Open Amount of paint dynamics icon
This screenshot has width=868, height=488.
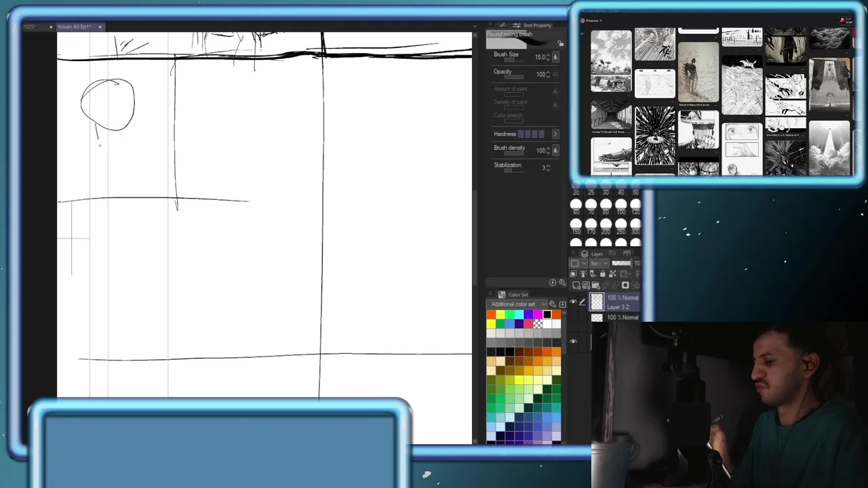click(555, 91)
